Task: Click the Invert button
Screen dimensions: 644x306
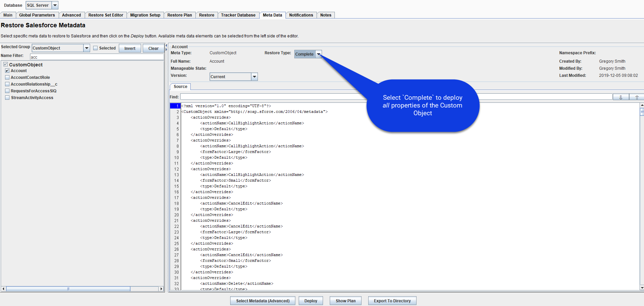Action: pos(130,48)
